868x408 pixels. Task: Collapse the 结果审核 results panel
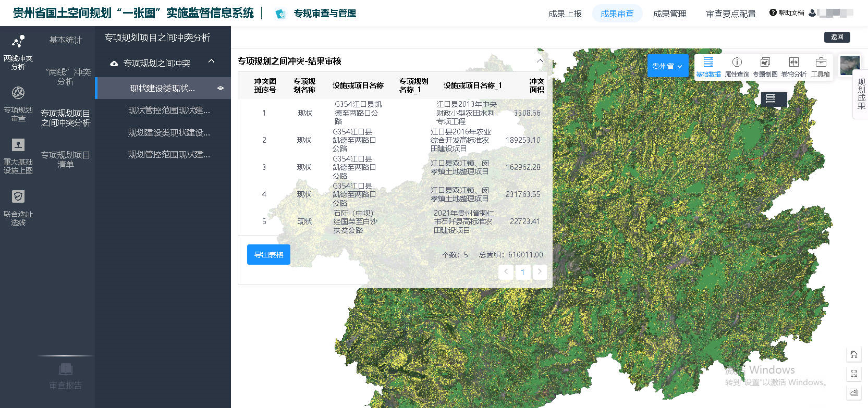pos(540,61)
